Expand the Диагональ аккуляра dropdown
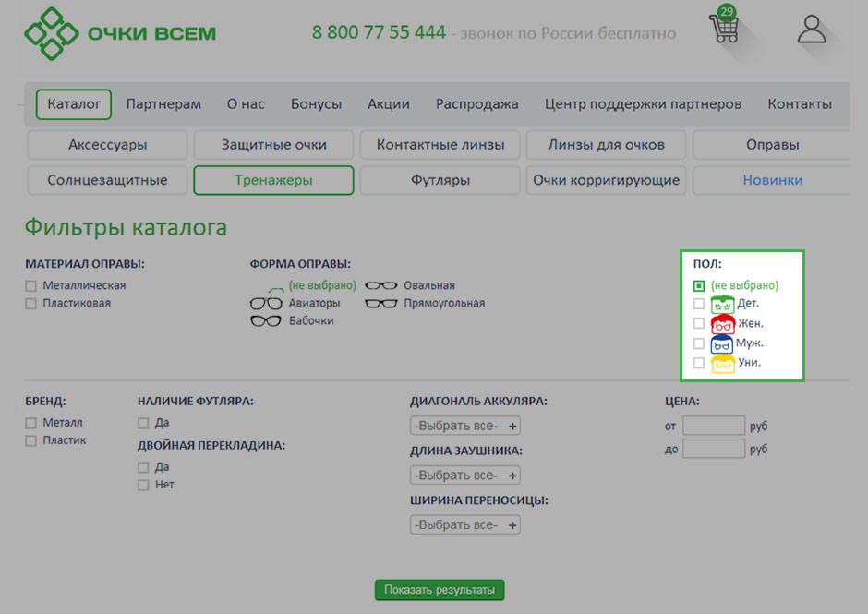Viewport: 868px width, 614px height. pos(465,426)
